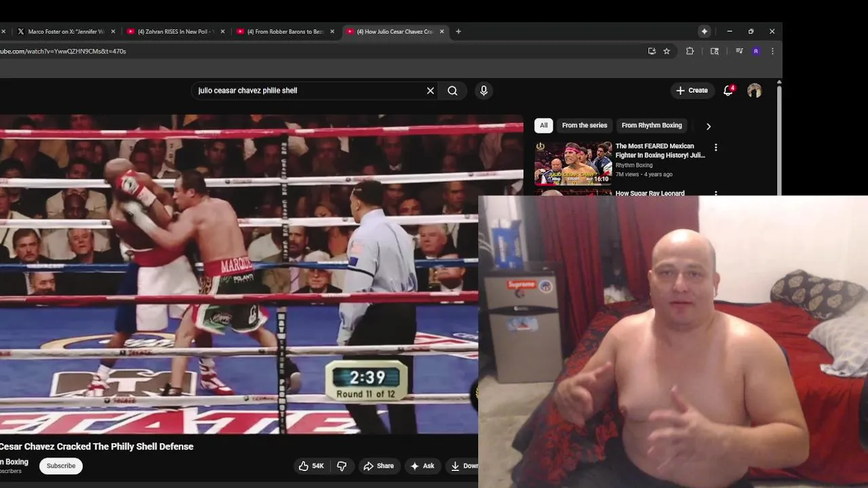The image size is (868, 488).
Task: Close the Marco Foster on X tab
Action: pos(113,31)
